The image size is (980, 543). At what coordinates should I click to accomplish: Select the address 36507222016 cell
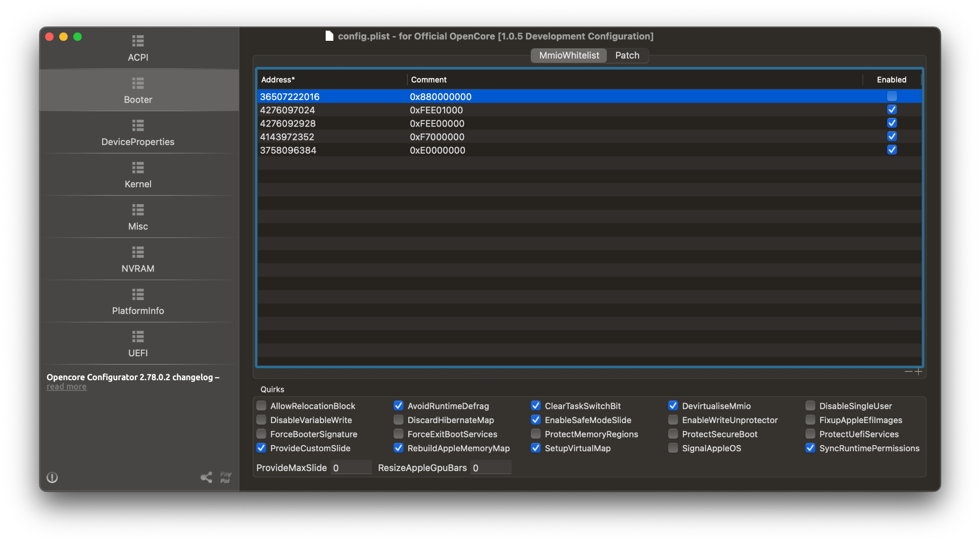pos(289,96)
